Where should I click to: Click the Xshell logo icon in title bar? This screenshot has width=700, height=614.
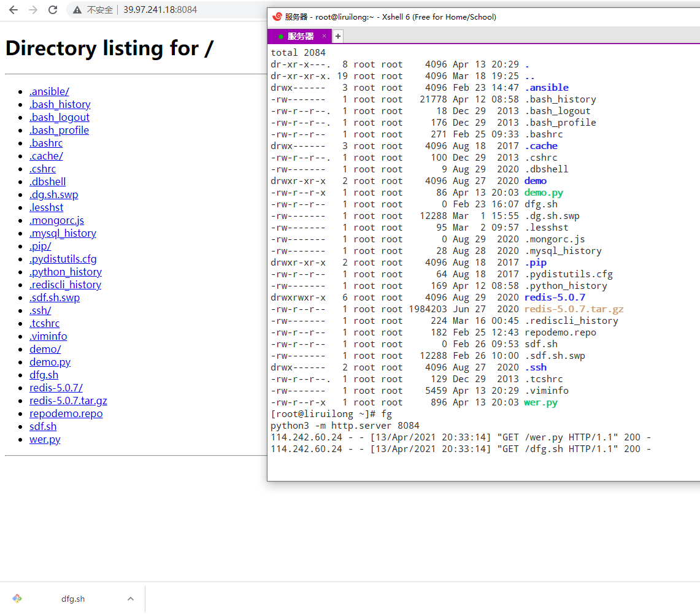point(277,17)
